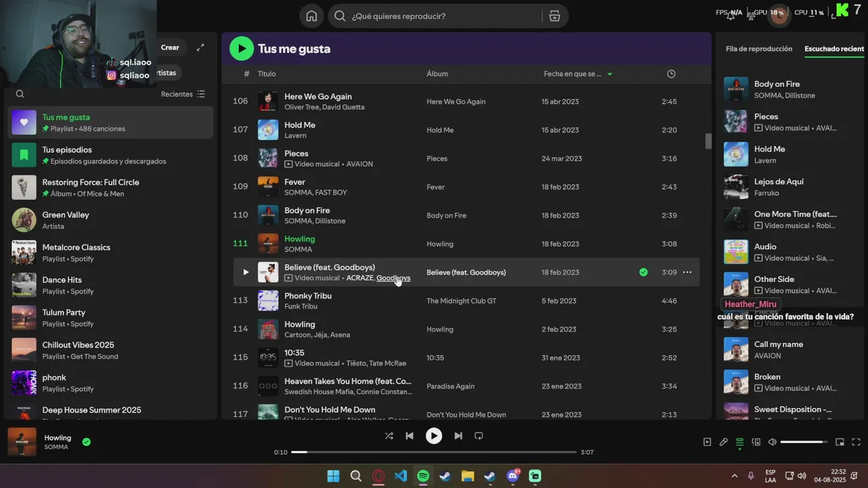Open the Goodboys artist link
Image resolution: width=868 pixels, height=488 pixels.
(x=393, y=278)
